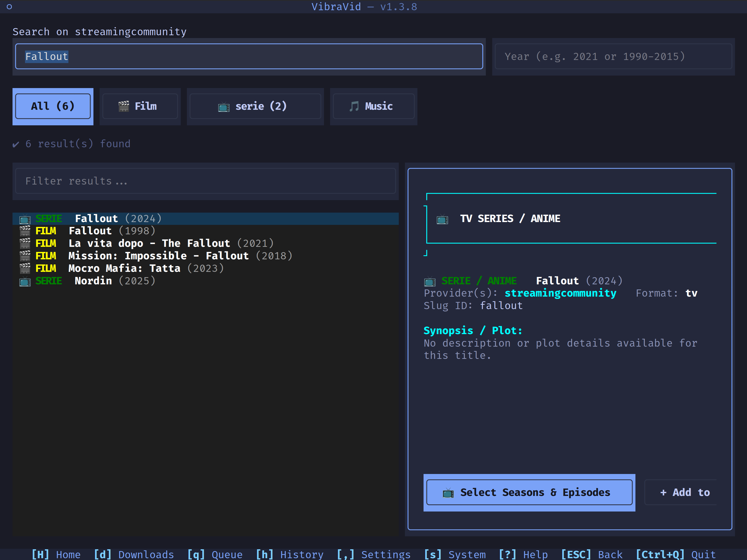Click the streamingcommunity provider name
Screen dimensions: 747x560
(x=560, y=293)
